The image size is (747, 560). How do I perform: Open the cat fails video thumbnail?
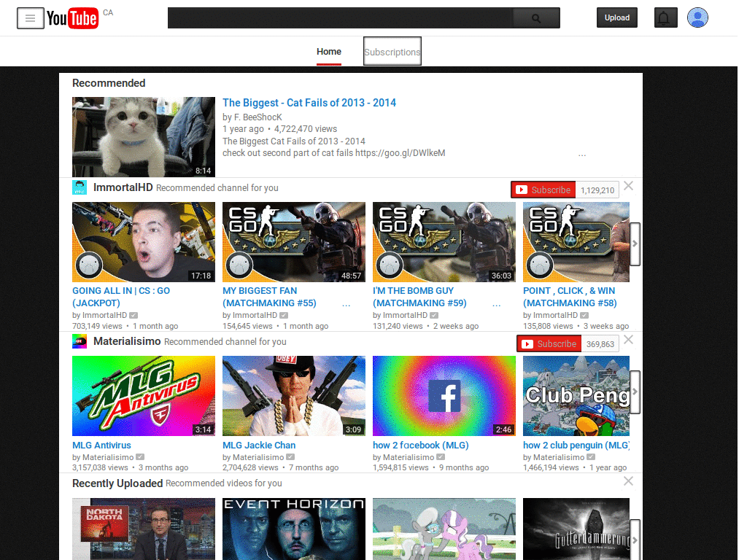coord(144,137)
